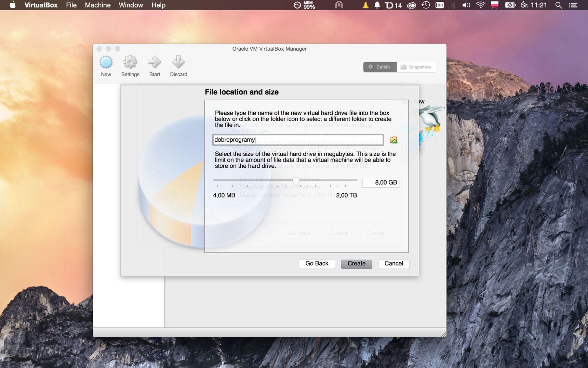Switch to the Snapshots view
Viewport: 588px width, 368px height.
[416, 67]
